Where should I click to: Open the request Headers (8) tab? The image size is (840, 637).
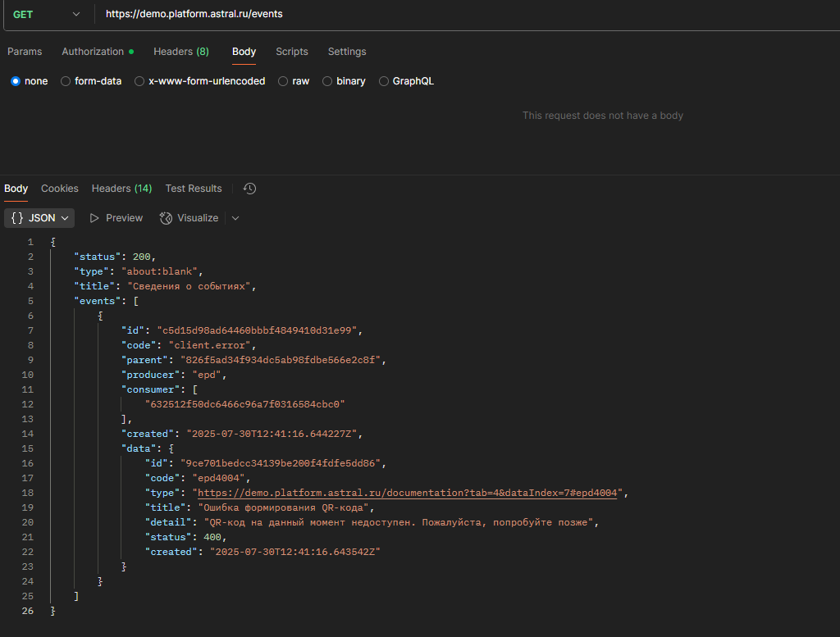181,52
